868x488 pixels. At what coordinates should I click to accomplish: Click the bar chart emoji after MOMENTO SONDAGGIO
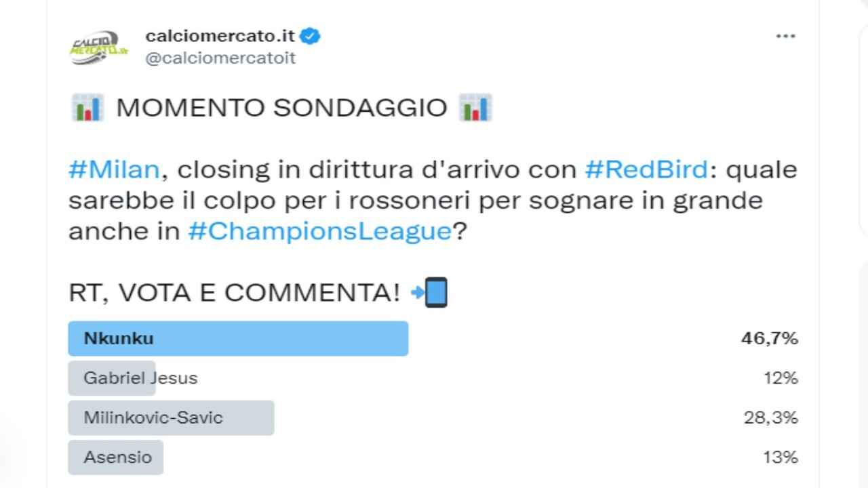click(x=475, y=108)
